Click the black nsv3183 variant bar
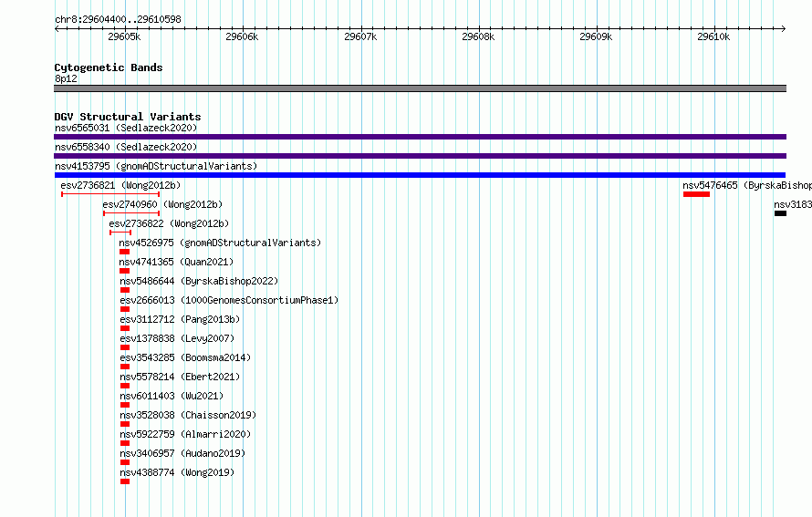This screenshot has width=812, height=517. pyautogui.click(x=780, y=213)
